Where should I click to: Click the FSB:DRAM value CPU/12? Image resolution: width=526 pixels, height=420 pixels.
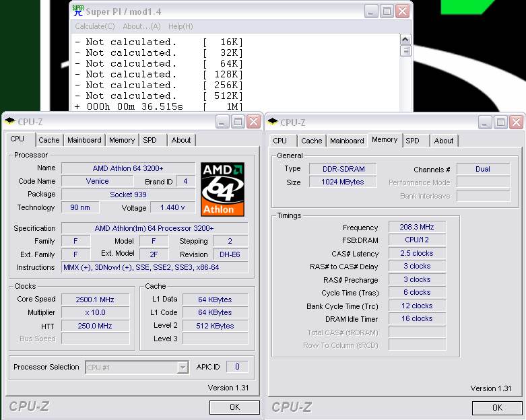coord(417,240)
